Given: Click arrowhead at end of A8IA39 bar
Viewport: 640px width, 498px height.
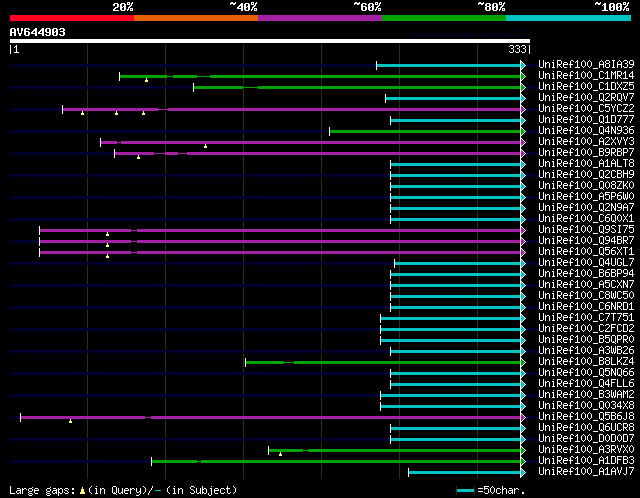Looking at the screenshot, I should (523, 65).
